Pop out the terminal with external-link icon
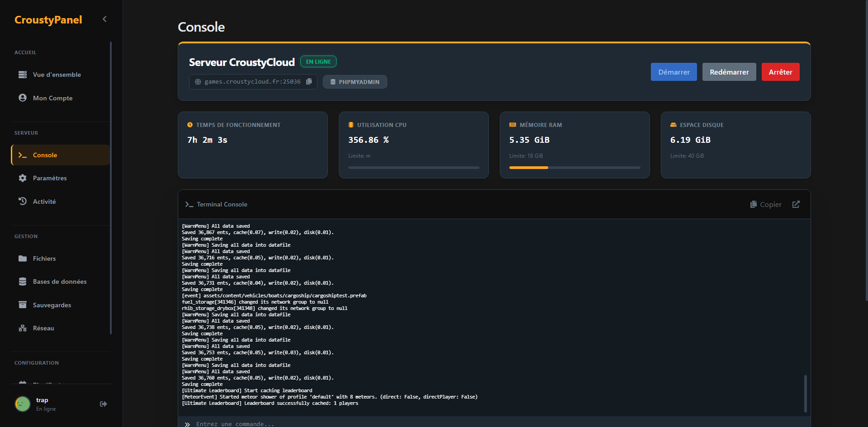This screenshot has height=427, width=868. pyautogui.click(x=796, y=204)
